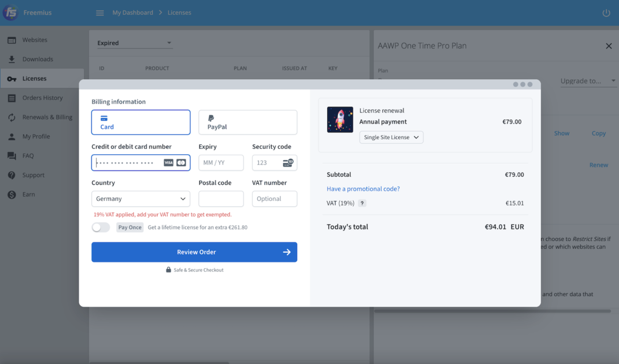Click the Safe & Secure Checkout text
The width and height of the screenshot is (619, 364).
point(199,270)
